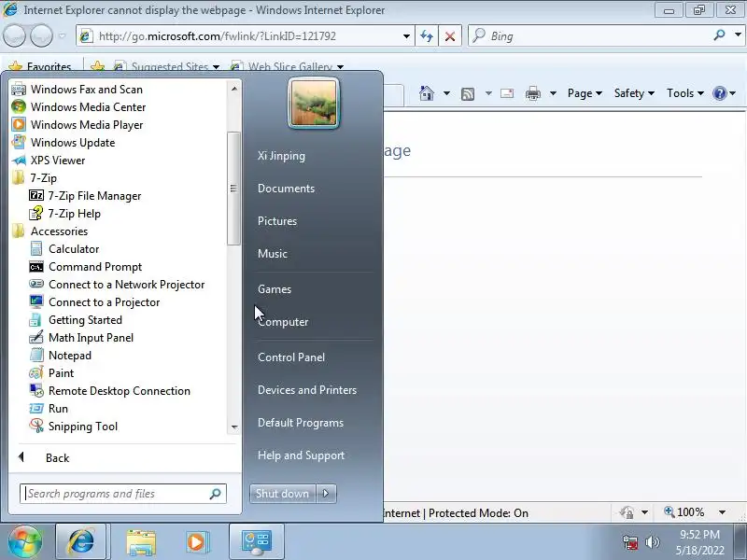747x560 pixels.
Task: Open Documents from the Start menu
Action: click(x=287, y=189)
